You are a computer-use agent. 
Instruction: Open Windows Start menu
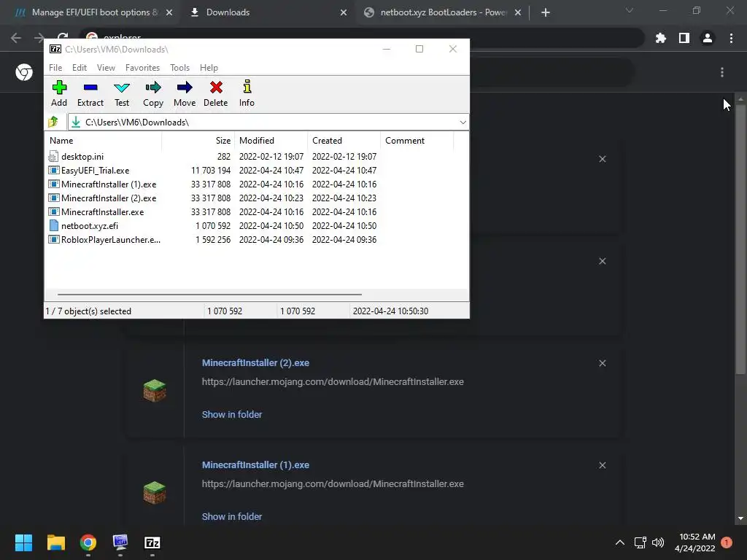(x=24, y=542)
